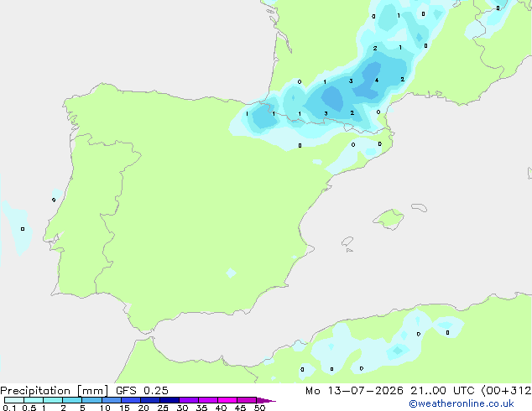Image resolution: width=532 pixels, height=411 pixels.
Task: Click the '50' legend label
Action: point(259,408)
